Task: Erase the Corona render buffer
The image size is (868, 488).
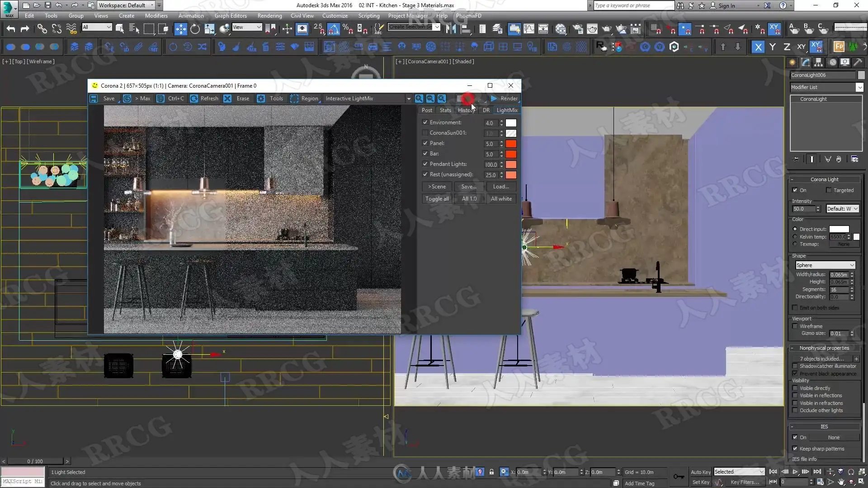Action: pyautogui.click(x=237, y=98)
